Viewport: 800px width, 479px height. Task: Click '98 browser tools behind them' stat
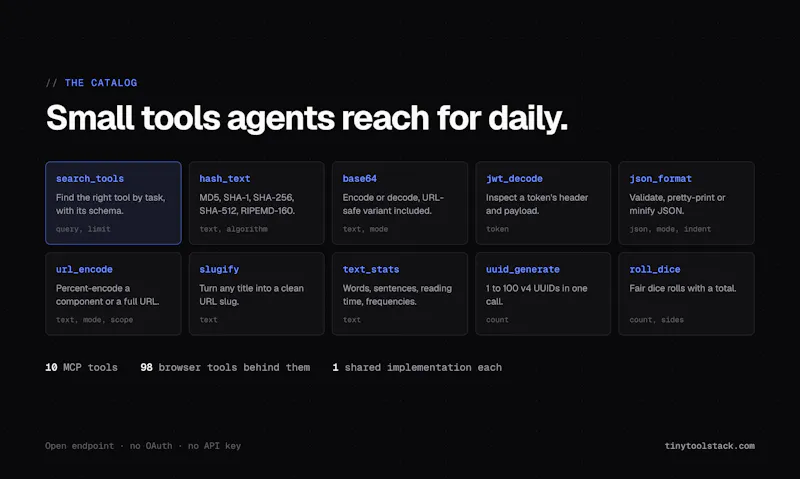pyautogui.click(x=225, y=367)
